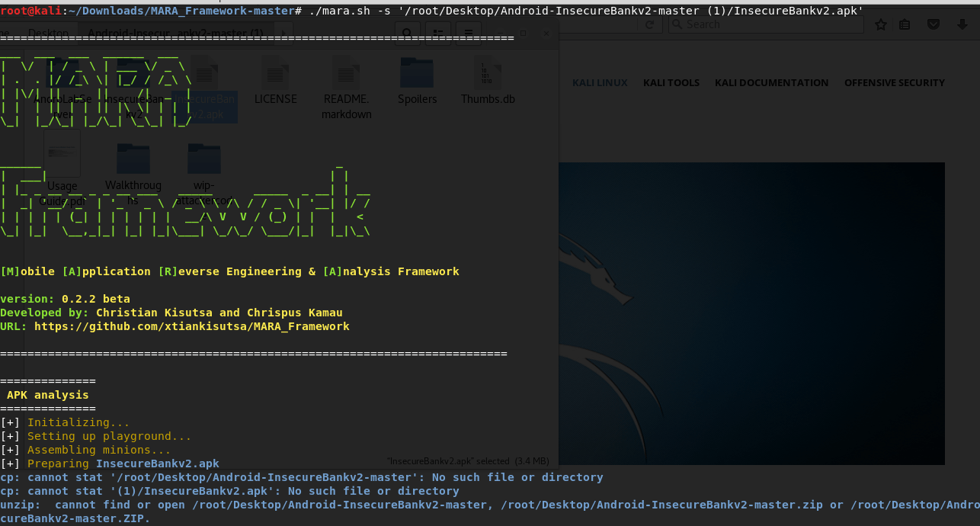Click the Pocket icon in browser toolbar
Viewport: 980px width, 526px height.
click(933, 24)
